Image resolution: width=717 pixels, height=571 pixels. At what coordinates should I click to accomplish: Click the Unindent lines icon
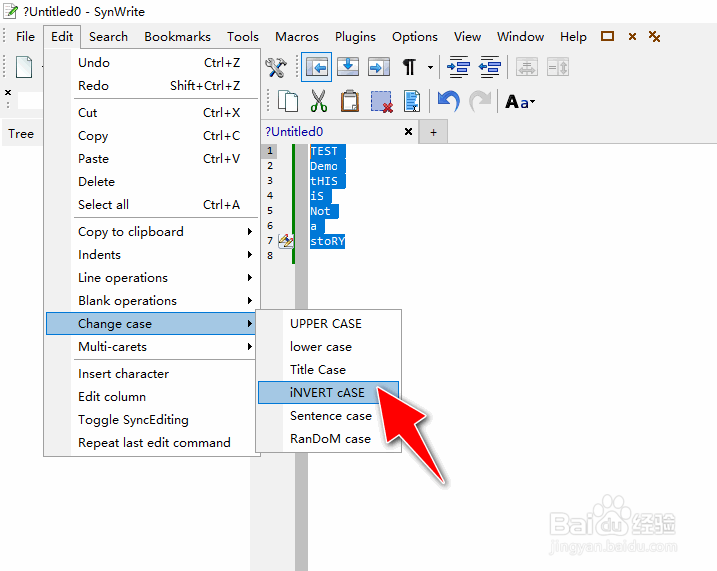click(490, 67)
